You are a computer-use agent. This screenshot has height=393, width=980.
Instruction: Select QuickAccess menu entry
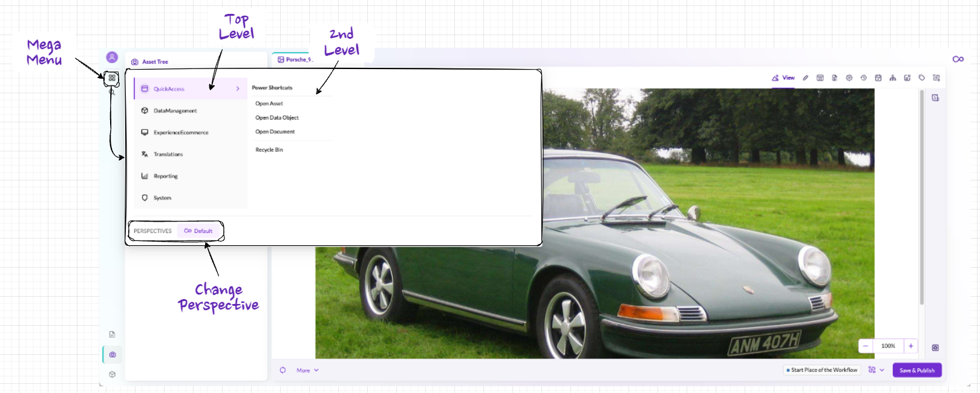pos(191,89)
